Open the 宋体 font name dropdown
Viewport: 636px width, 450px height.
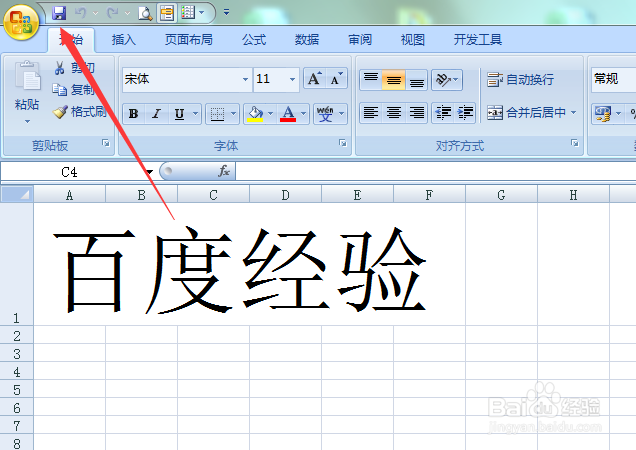coord(245,79)
